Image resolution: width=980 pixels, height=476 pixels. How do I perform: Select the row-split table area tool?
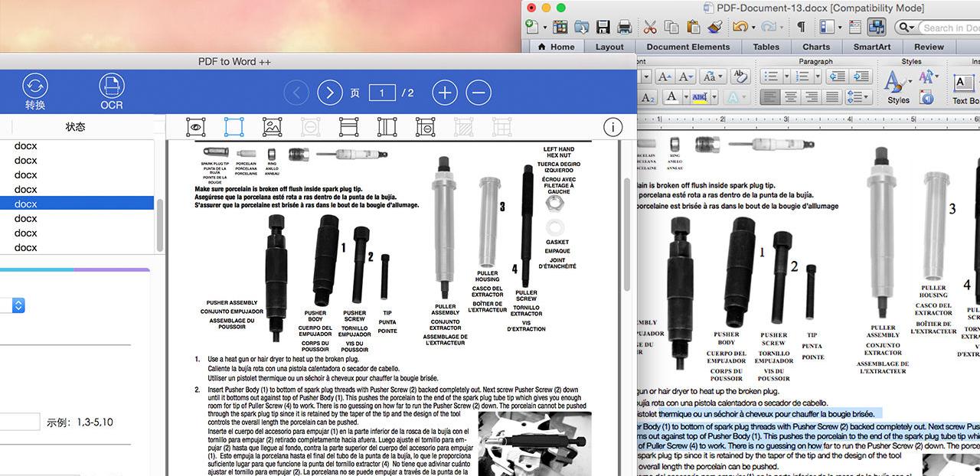[348, 126]
